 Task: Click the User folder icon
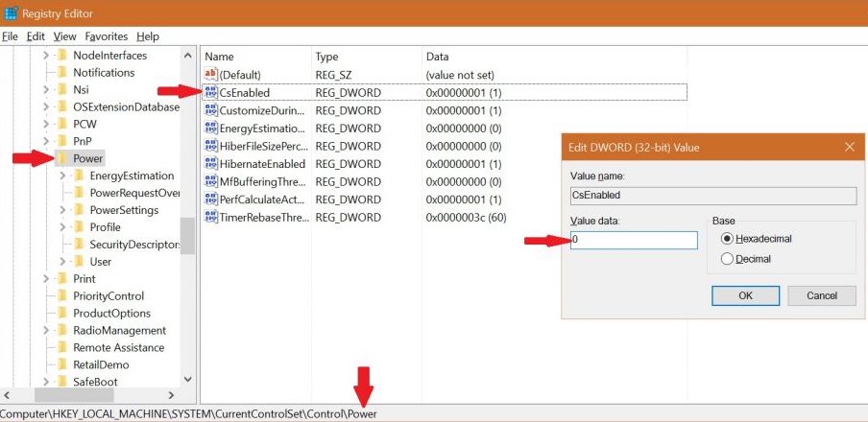79,262
